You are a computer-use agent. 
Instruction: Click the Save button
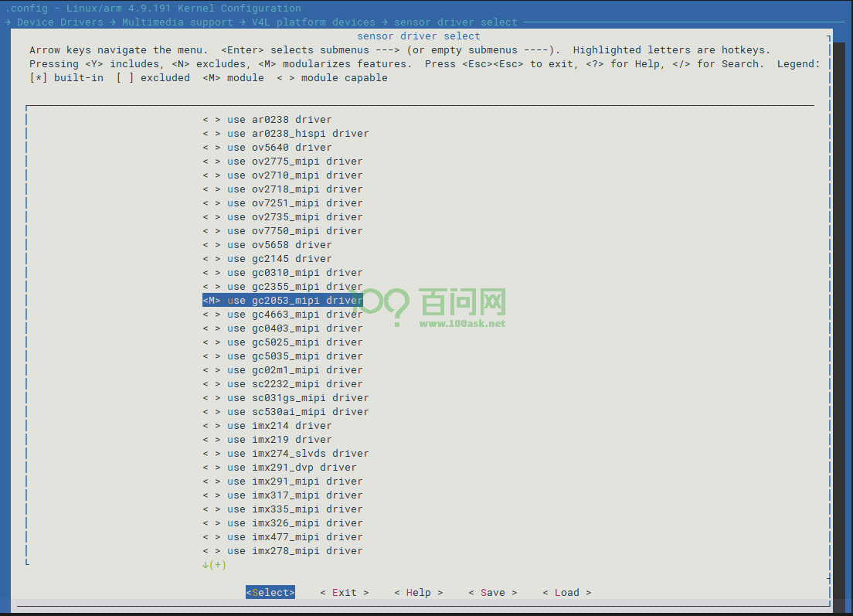tap(492, 593)
